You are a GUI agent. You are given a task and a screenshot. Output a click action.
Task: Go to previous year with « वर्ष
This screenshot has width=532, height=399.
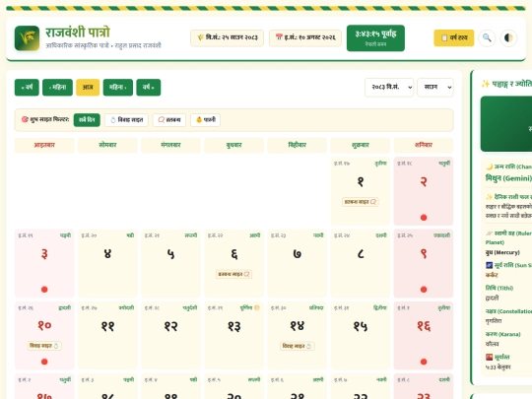pos(27,88)
